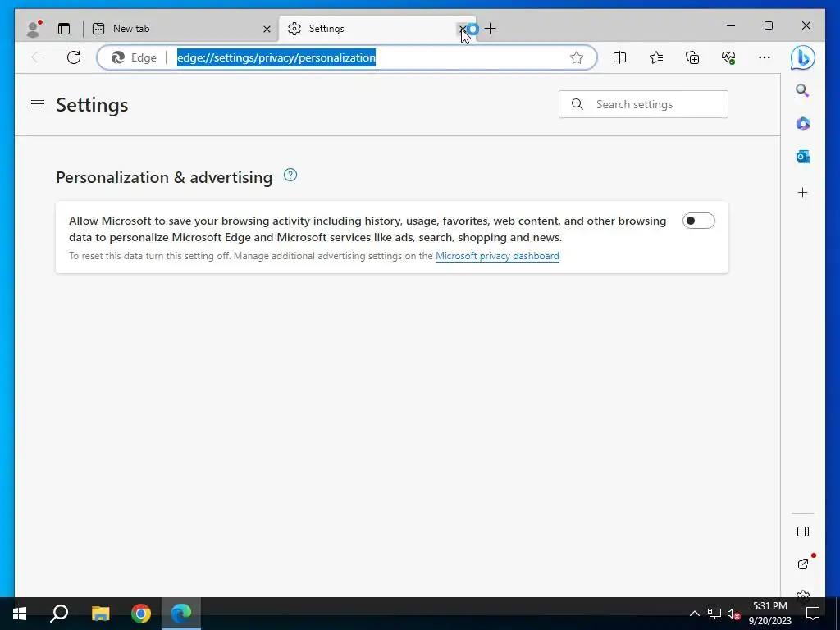The image size is (840, 630).
Task: Click the Personalization & advertising heading
Action: (164, 177)
